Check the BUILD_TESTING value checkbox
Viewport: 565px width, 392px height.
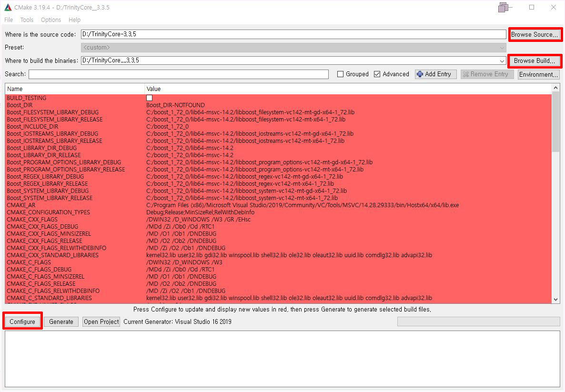point(149,98)
